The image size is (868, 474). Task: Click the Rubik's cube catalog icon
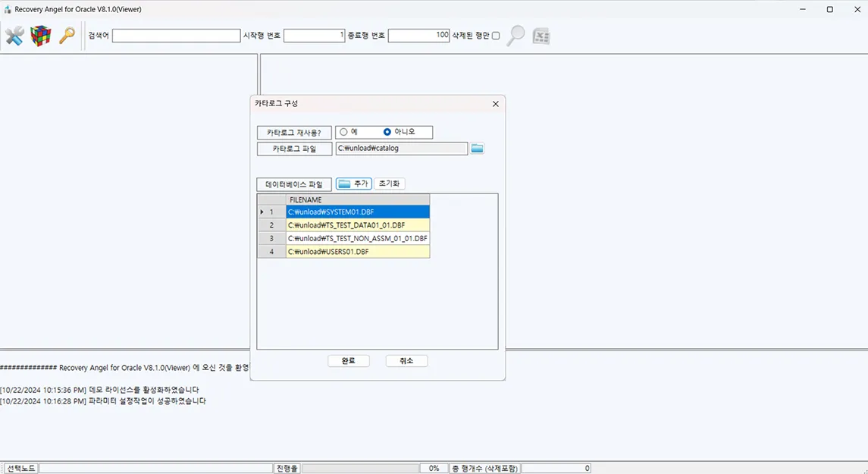40,36
